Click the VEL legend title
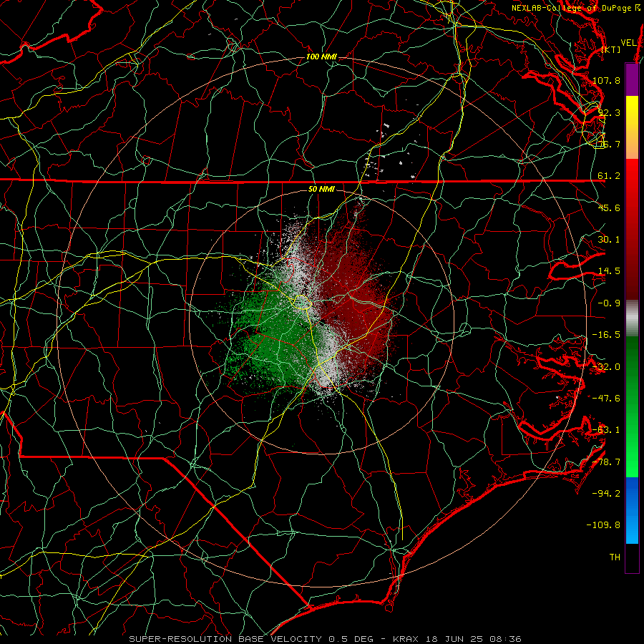This screenshot has height=644, width=644. coord(629,43)
